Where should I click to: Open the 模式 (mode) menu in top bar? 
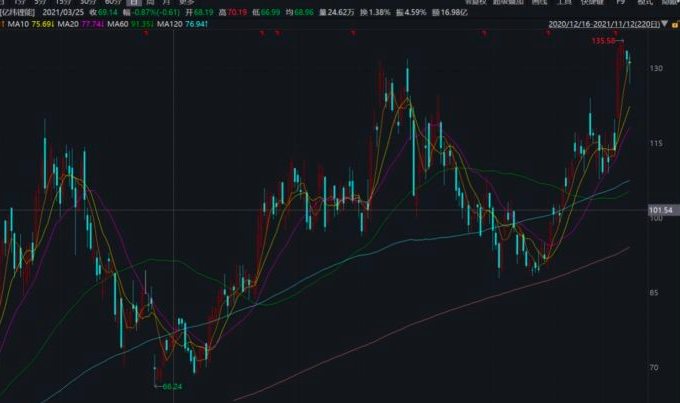tap(645, 2)
